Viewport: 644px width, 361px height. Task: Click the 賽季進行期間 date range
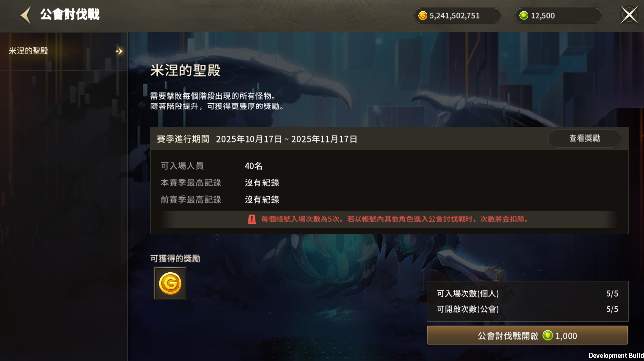[x=286, y=139]
